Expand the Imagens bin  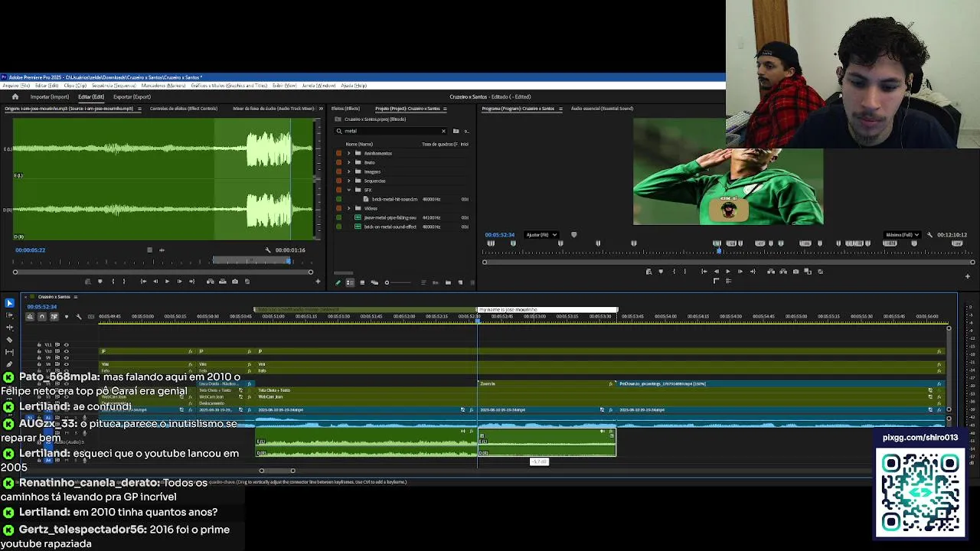348,171
